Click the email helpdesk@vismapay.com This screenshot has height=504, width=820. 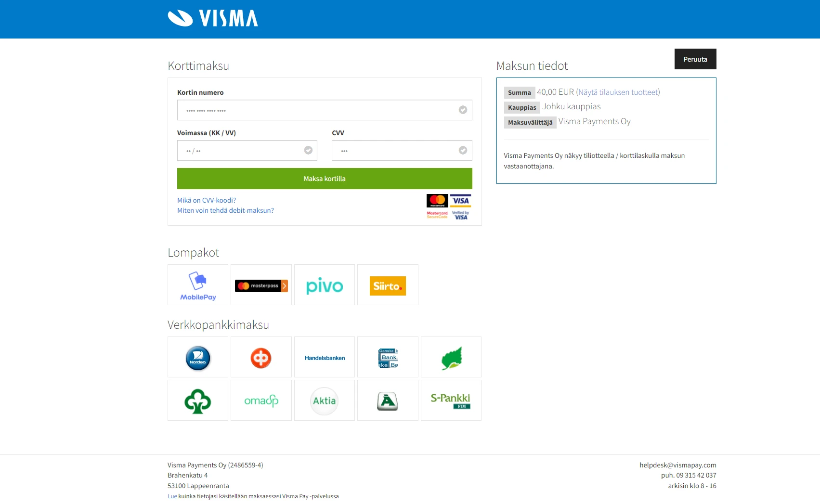coord(678,465)
